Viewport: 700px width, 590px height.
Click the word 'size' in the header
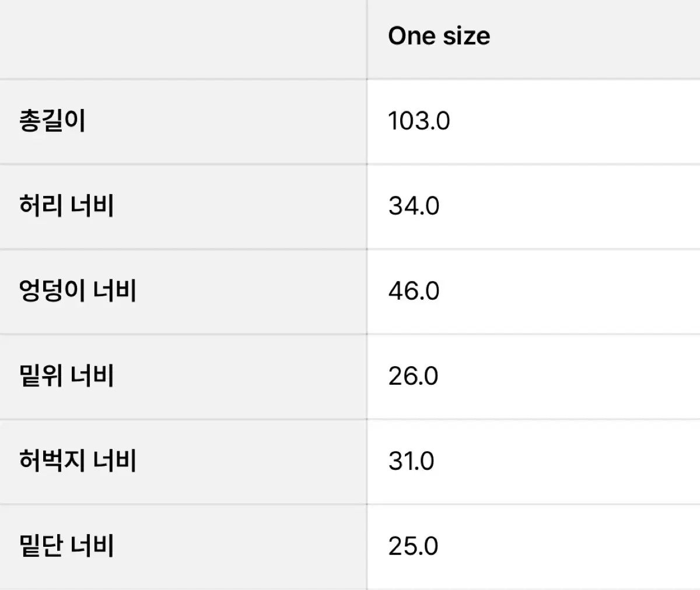pyautogui.click(x=466, y=36)
